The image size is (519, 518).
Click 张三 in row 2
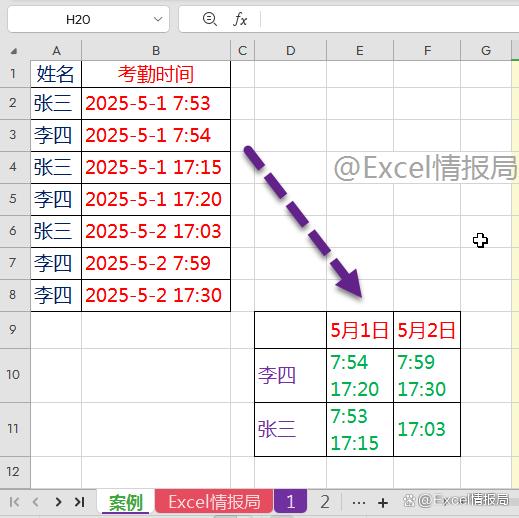click(x=56, y=103)
